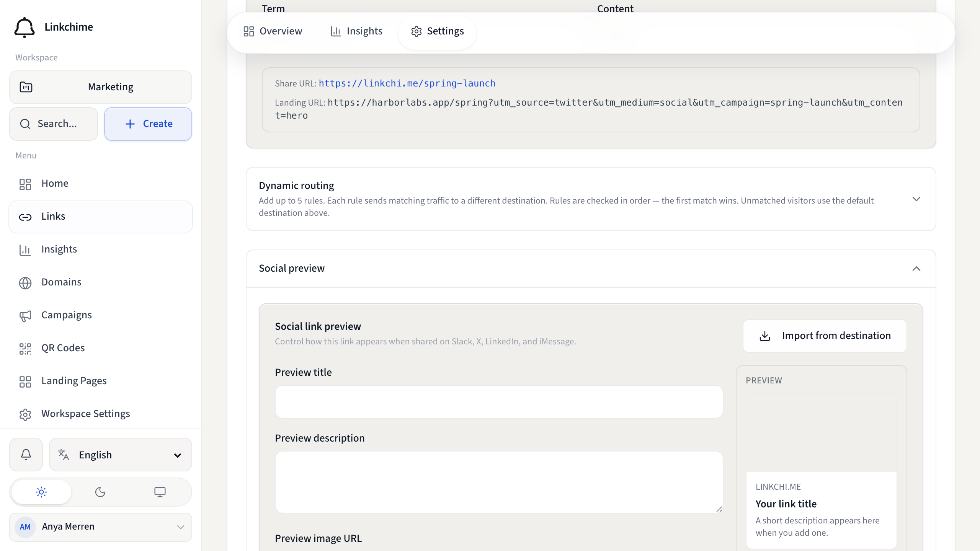Click the Campaigns megaphone icon

(x=25, y=316)
